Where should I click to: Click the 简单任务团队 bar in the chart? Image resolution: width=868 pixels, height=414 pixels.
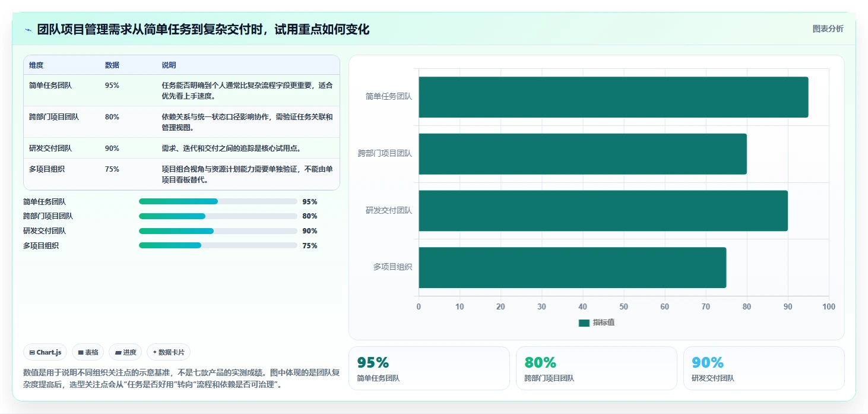coord(613,97)
